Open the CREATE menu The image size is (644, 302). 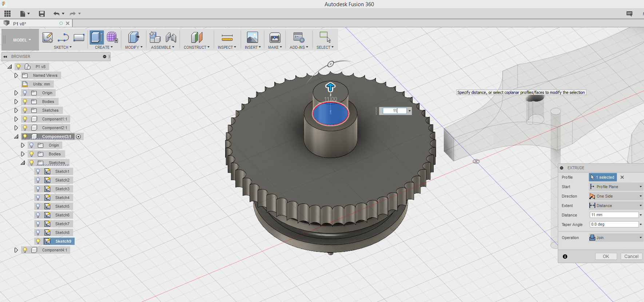104,47
